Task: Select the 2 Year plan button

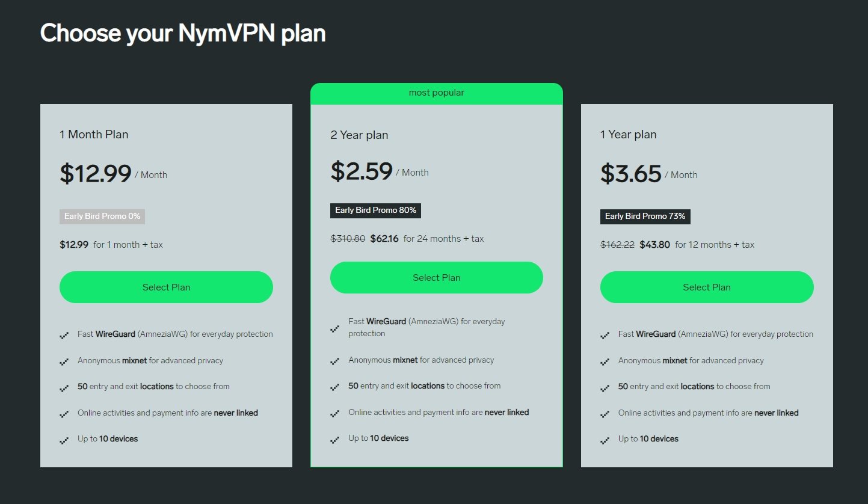Action: (436, 278)
